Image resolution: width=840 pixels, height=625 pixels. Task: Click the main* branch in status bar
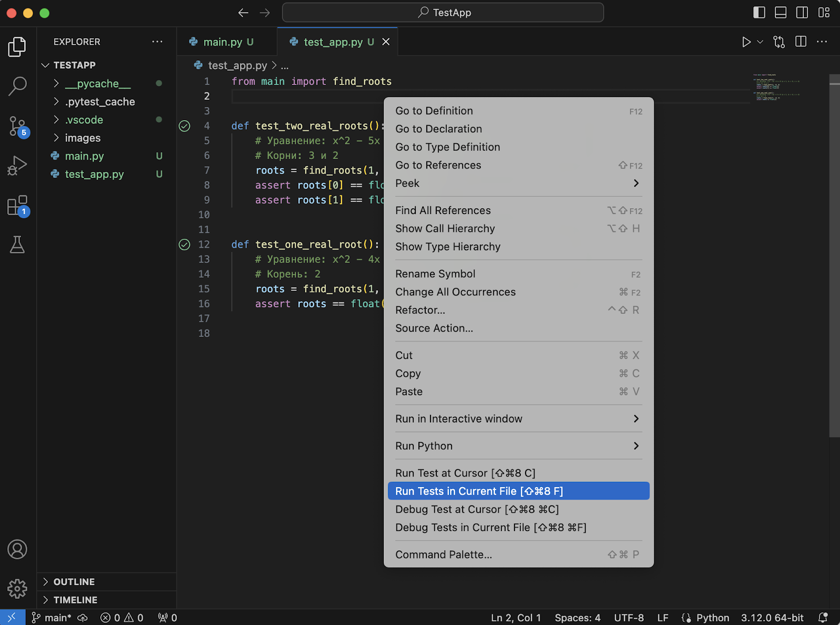point(51,618)
